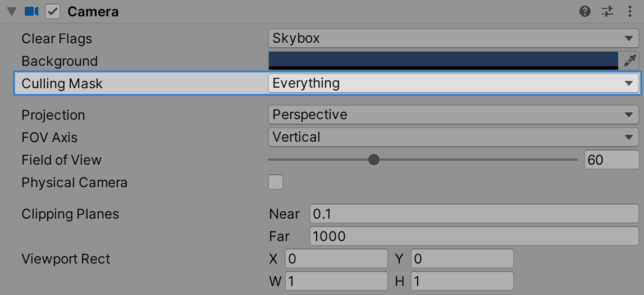Click the Near clipping plane field
The height and width of the screenshot is (295, 644).
click(x=474, y=214)
